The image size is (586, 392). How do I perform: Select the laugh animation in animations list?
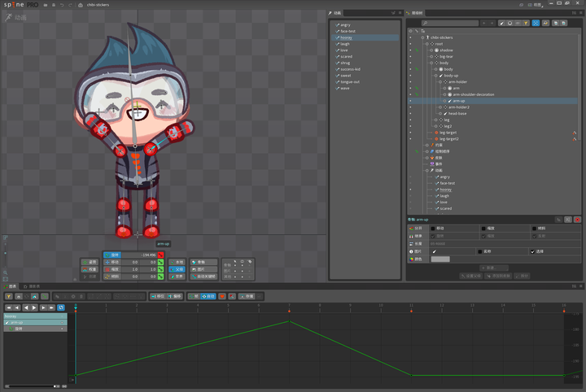pos(345,44)
